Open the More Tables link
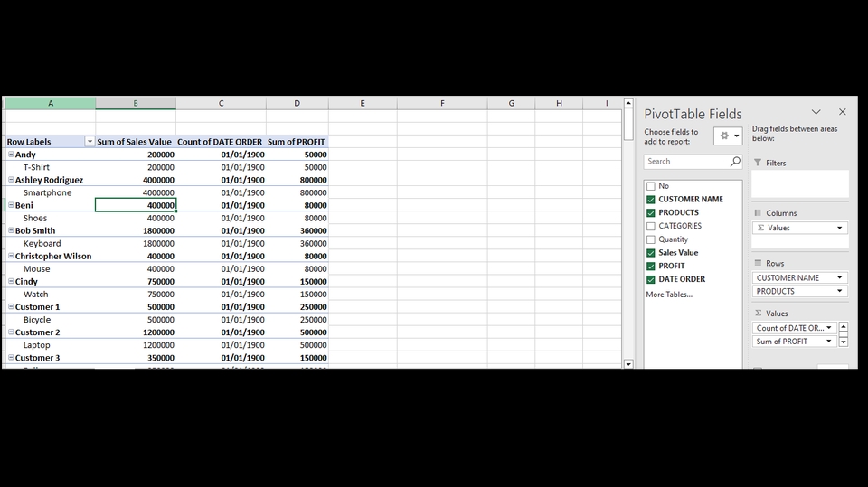Screen dimensions: 868x487 coord(669,295)
